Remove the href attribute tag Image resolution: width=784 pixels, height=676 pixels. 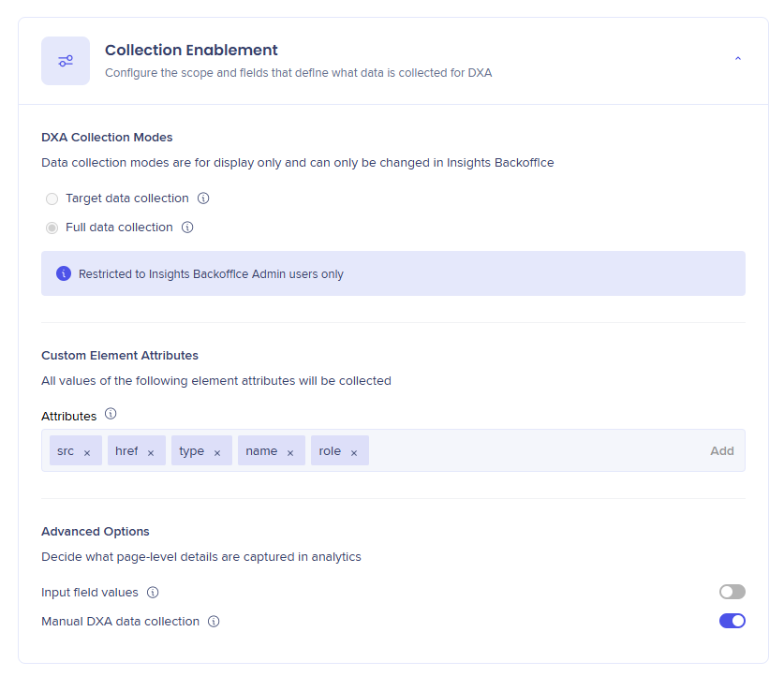point(151,452)
